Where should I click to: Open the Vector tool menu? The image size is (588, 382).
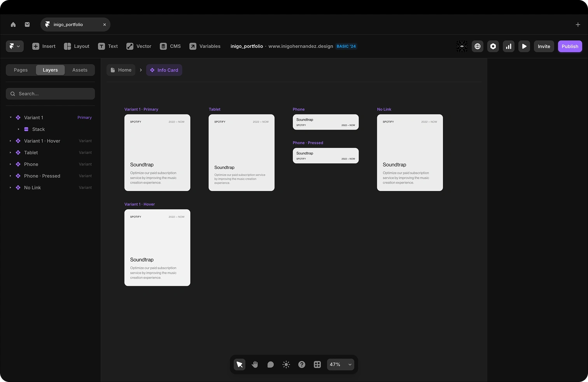[138, 46]
